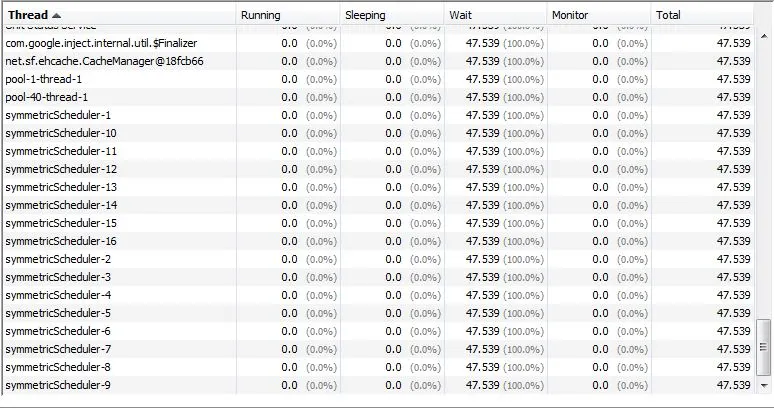
Task: Select the symmetricScheduler-16 thread row
Action: click(61, 241)
